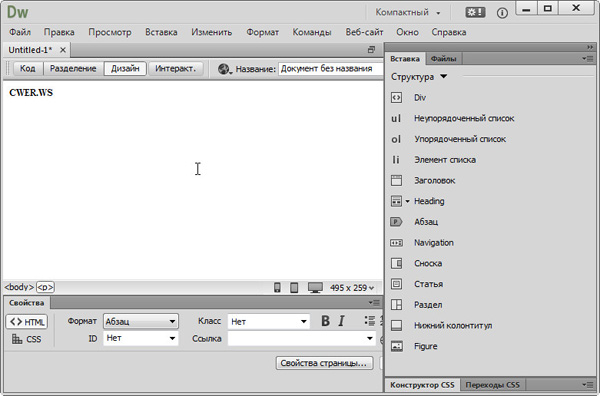Open the Вставка menu
This screenshot has width=600, height=396.
(x=161, y=32)
